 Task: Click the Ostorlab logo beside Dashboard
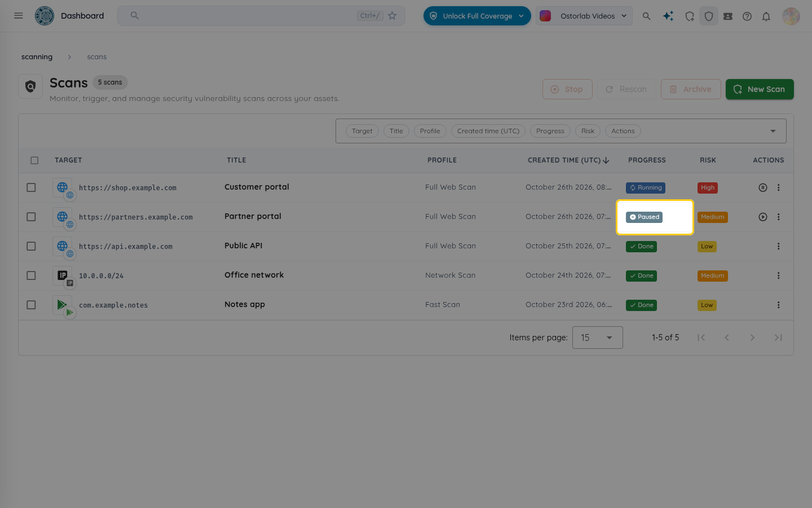point(45,16)
